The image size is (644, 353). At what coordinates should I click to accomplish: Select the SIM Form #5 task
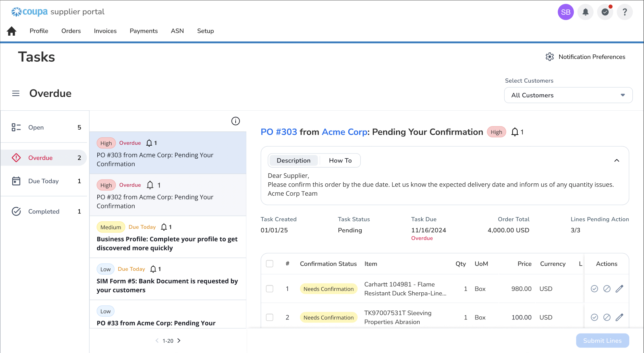[168, 279]
